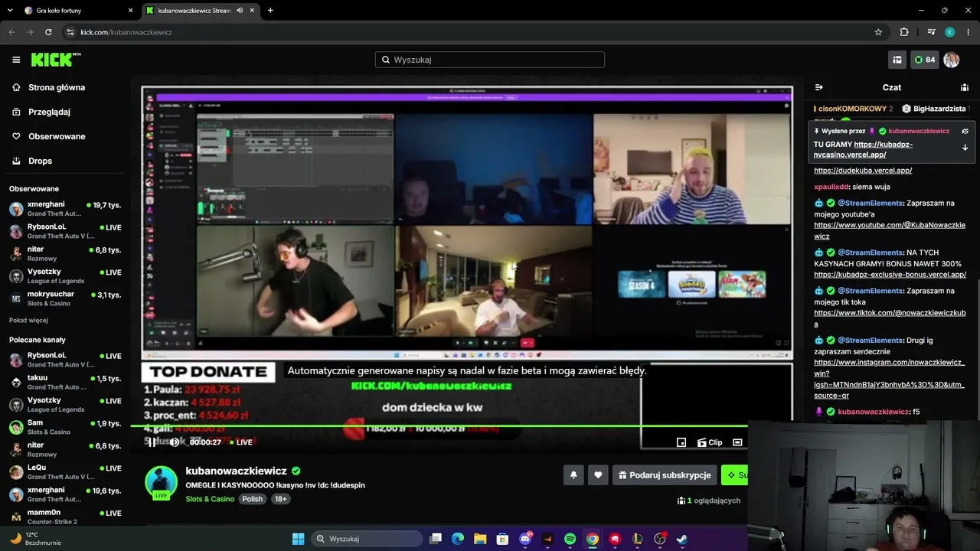This screenshot has height=551, width=980.
Task: Open the gift box icon in the header
Action: [x=897, y=60]
